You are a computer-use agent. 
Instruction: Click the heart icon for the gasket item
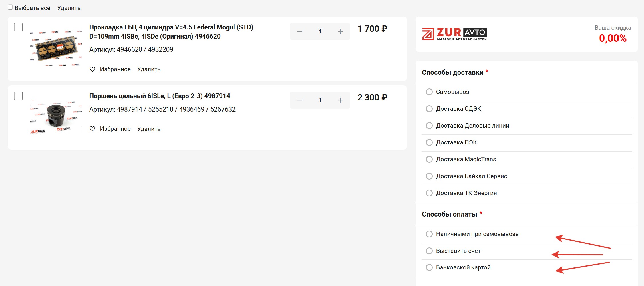tap(92, 69)
